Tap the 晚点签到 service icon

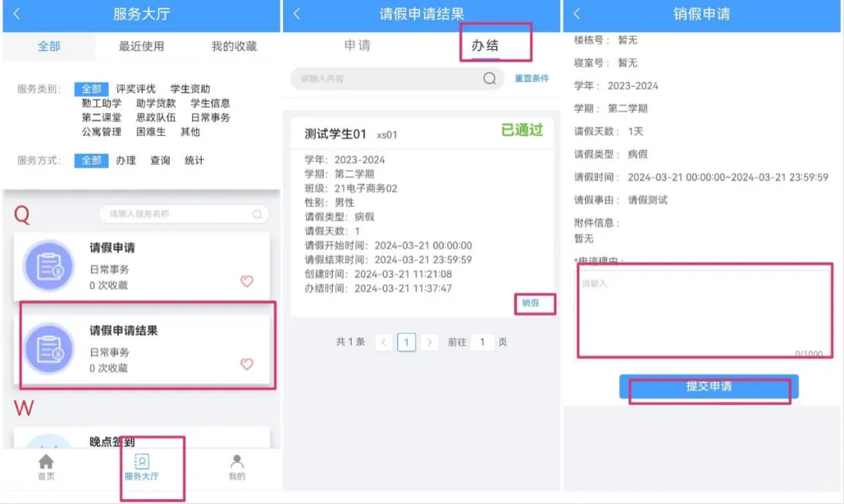click(x=47, y=445)
